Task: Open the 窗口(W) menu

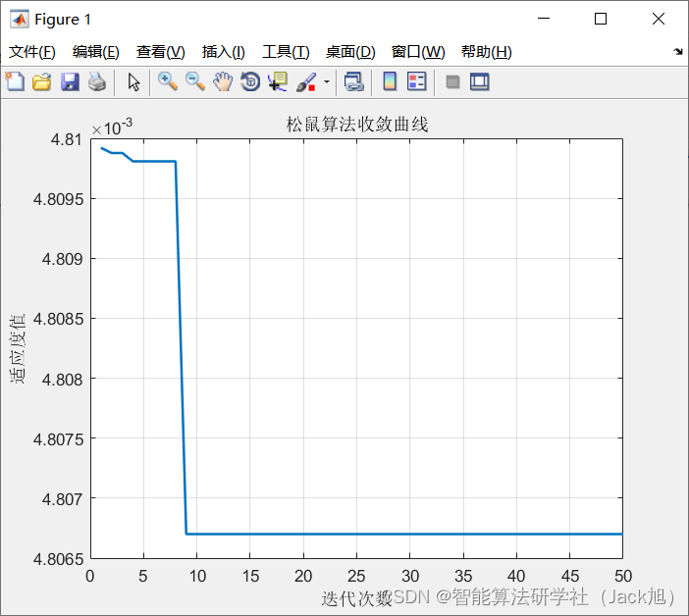Action: (x=418, y=52)
